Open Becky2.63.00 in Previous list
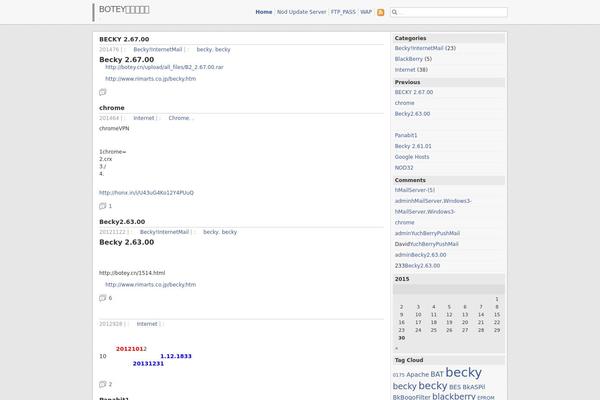 412,114
